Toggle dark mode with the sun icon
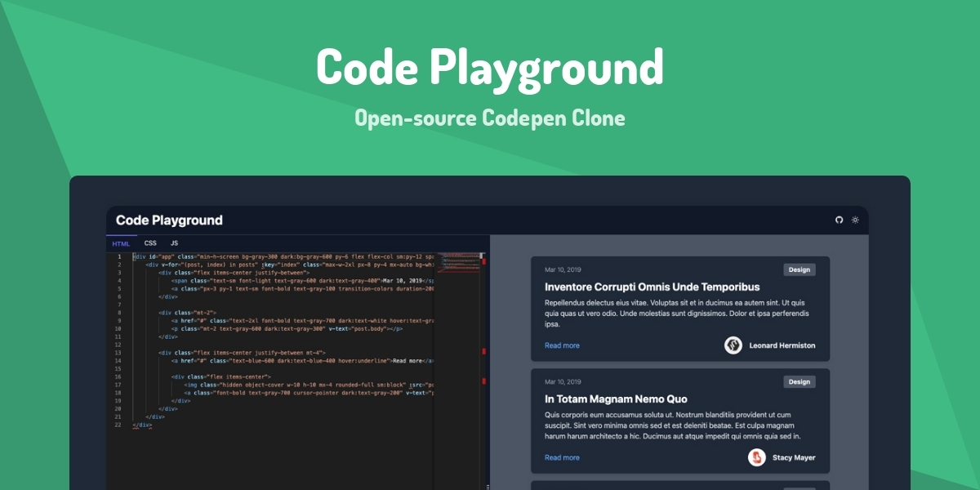Image resolution: width=980 pixels, height=490 pixels. (x=853, y=220)
